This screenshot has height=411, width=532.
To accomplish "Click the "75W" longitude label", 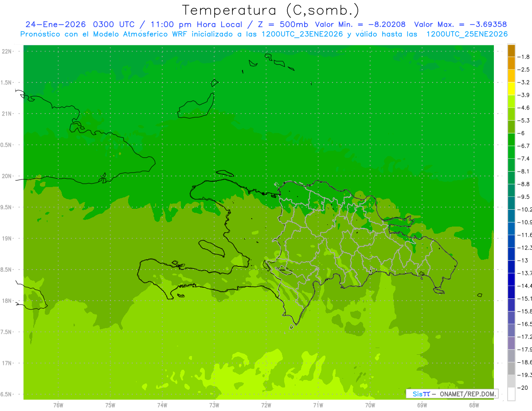I will tap(110, 405).
